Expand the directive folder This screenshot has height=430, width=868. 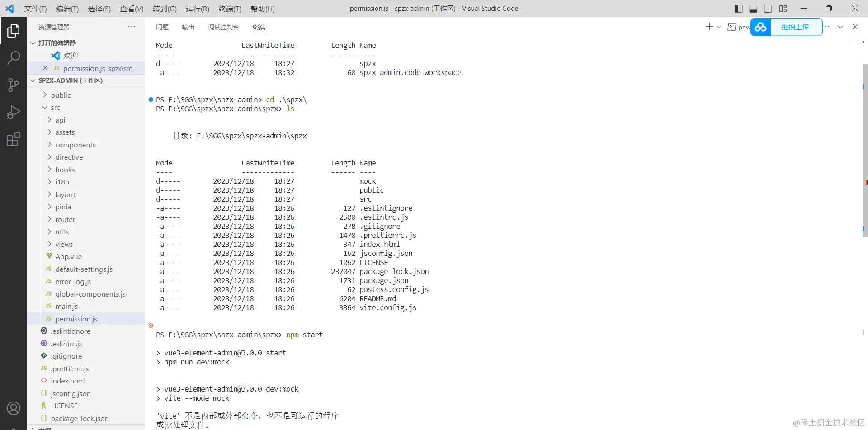[x=86, y=157]
